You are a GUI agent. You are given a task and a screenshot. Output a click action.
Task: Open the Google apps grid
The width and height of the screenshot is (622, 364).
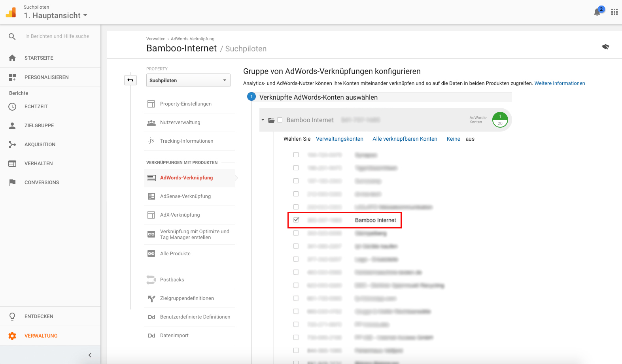click(x=614, y=12)
